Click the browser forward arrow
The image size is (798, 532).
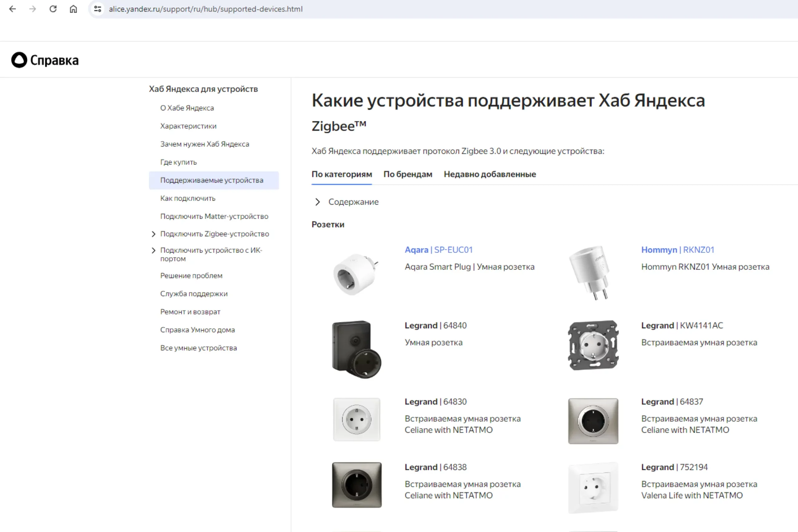(x=32, y=9)
